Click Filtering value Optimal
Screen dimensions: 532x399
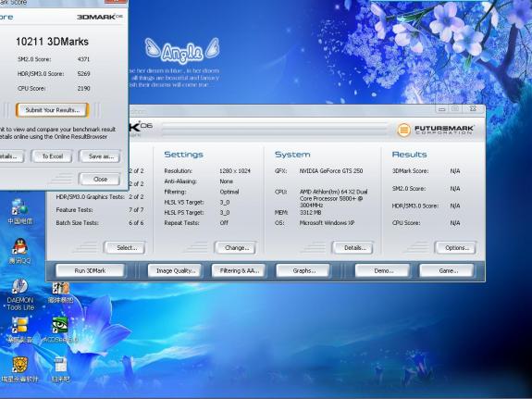[x=229, y=192]
